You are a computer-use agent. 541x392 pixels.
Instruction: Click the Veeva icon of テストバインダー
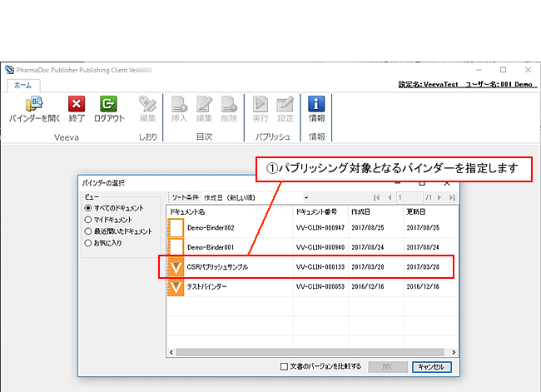click(x=176, y=287)
